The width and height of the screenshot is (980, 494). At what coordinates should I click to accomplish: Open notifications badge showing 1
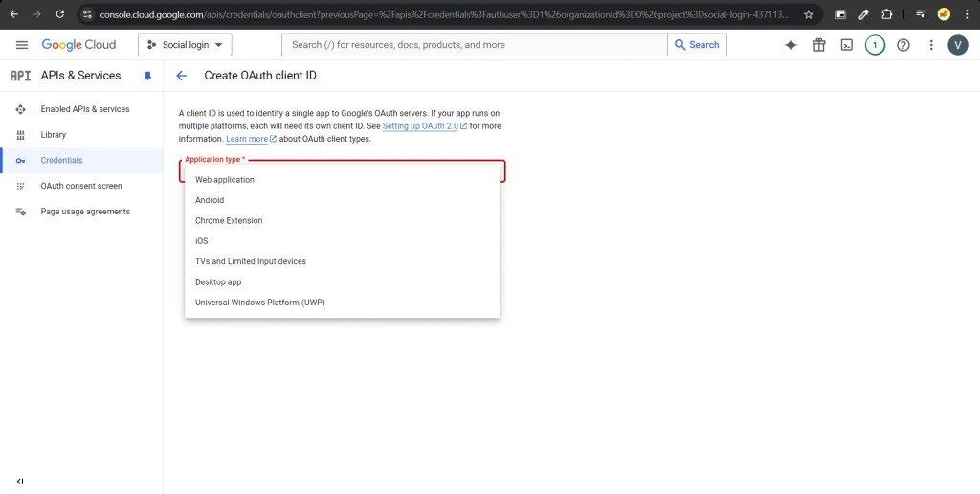875,45
